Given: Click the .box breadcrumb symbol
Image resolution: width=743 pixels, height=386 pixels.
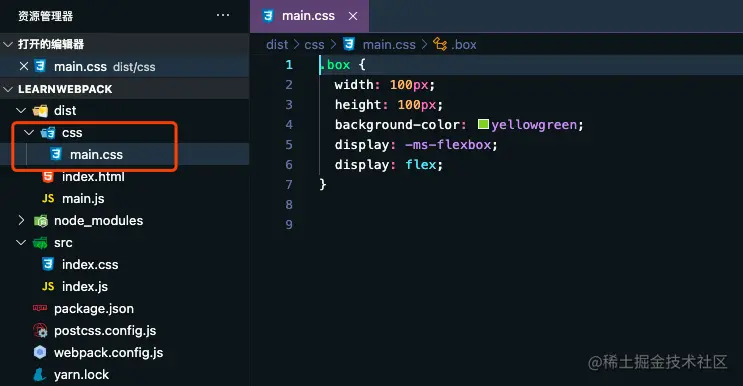Looking at the screenshot, I should [x=455, y=45].
